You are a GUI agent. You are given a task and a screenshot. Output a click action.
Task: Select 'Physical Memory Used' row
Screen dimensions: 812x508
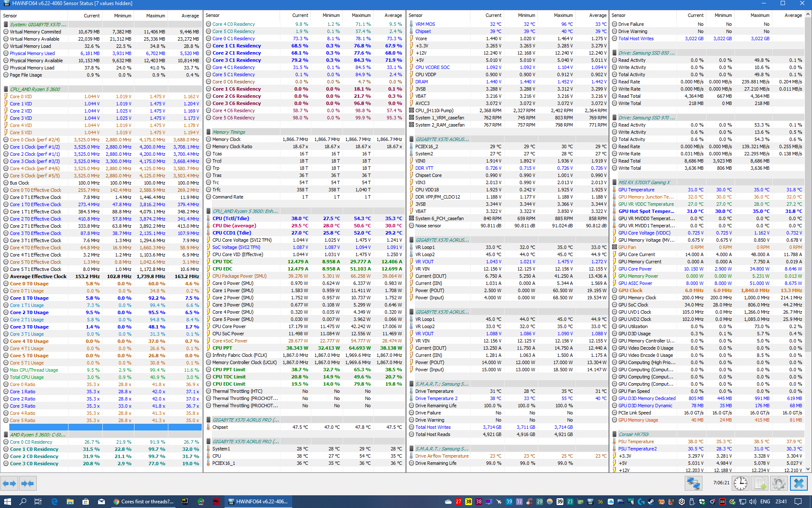tap(101, 53)
